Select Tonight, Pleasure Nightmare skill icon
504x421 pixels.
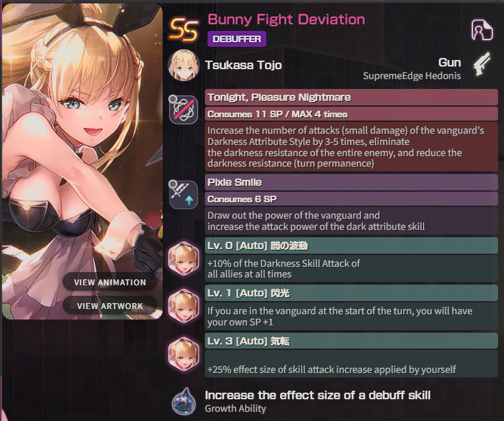[184, 109]
